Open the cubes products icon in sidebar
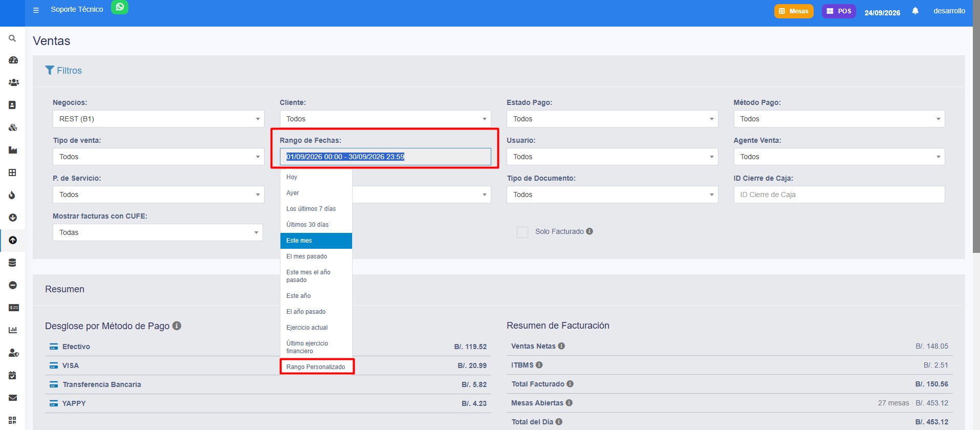Image resolution: width=980 pixels, height=430 pixels. 13,127
